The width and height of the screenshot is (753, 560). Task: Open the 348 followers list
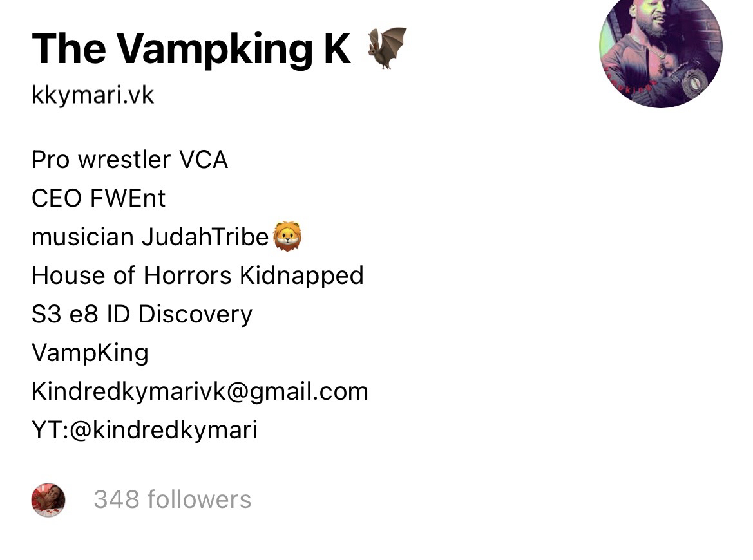click(x=173, y=499)
